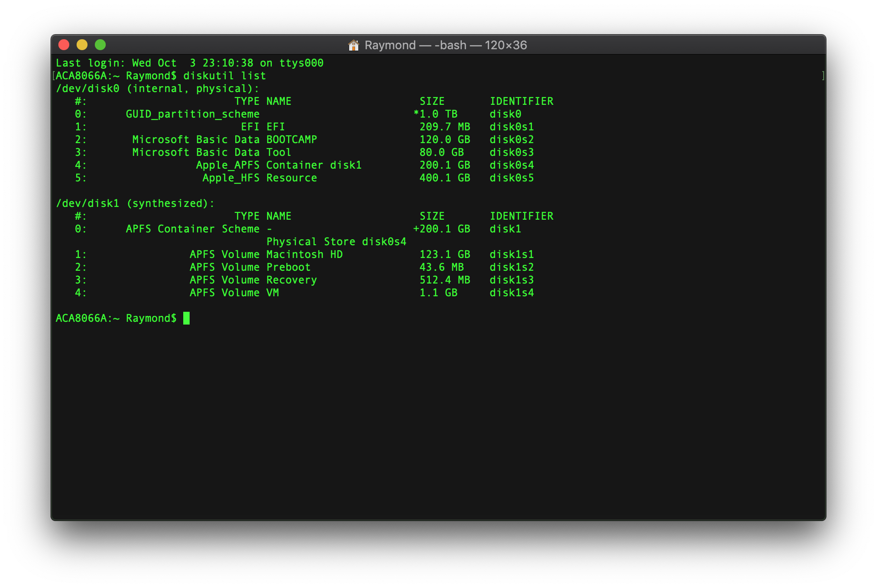
Task: Click the 'BOOTCAMP' partition name
Action: point(292,139)
